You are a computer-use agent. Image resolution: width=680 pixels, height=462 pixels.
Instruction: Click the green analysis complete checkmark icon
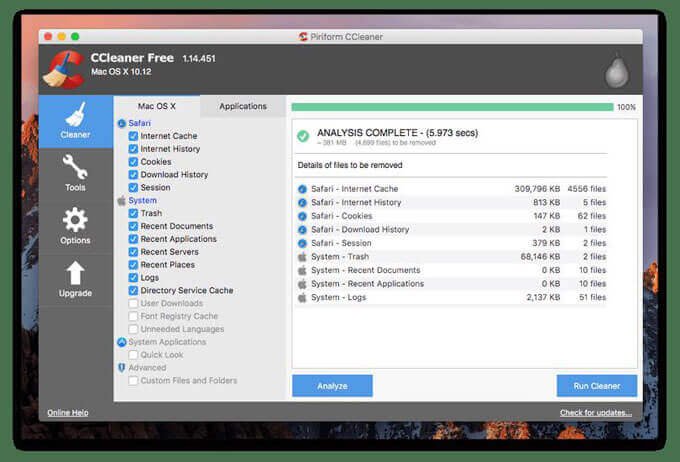click(x=303, y=136)
